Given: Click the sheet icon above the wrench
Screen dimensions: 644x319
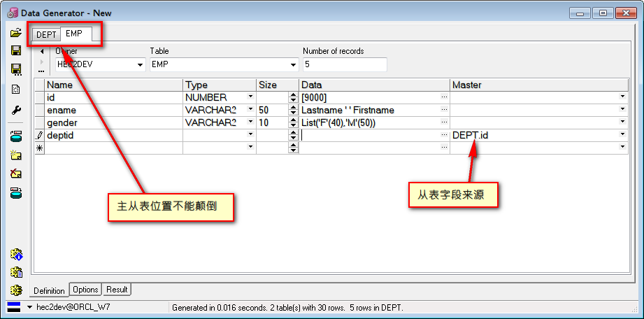Looking at the screenshot, I should [x=15, y=90].
